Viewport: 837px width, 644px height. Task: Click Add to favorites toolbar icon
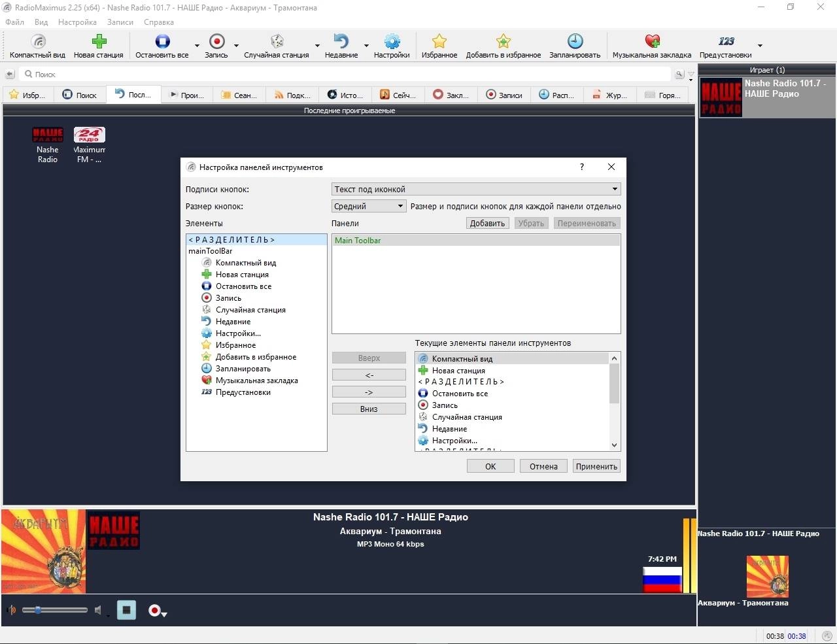click(x=503, y=42)
